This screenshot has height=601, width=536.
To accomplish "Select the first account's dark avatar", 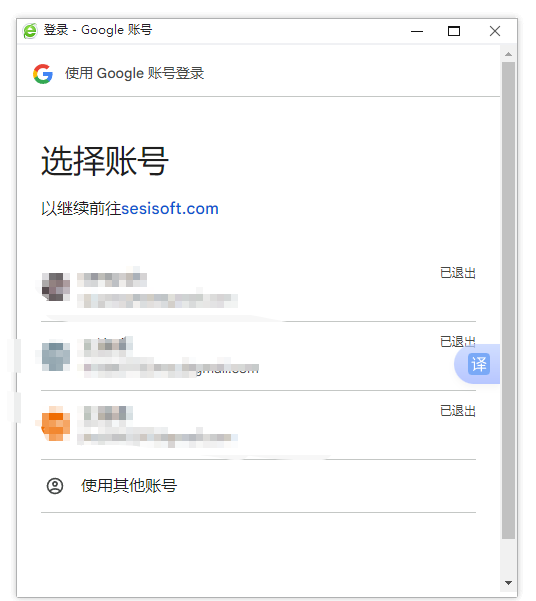I will click(x=56, y=287).
